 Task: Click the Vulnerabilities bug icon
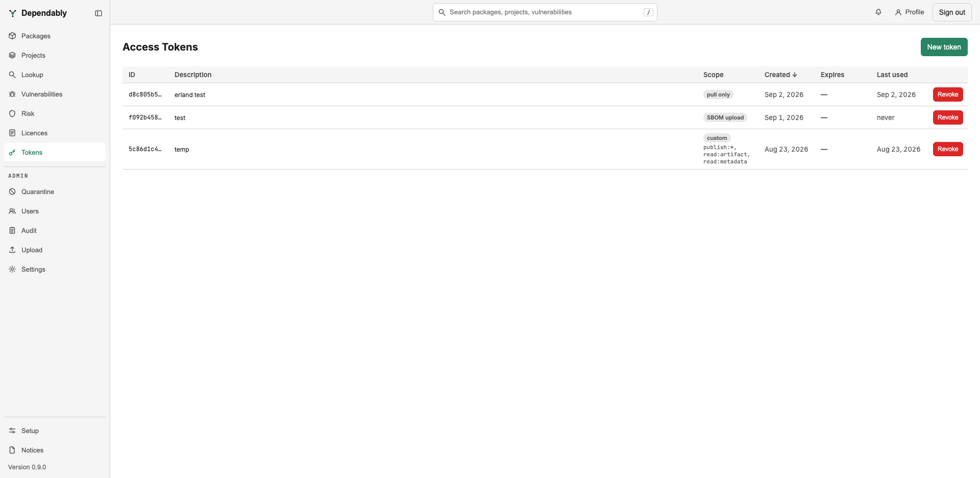tap(12, 94)
